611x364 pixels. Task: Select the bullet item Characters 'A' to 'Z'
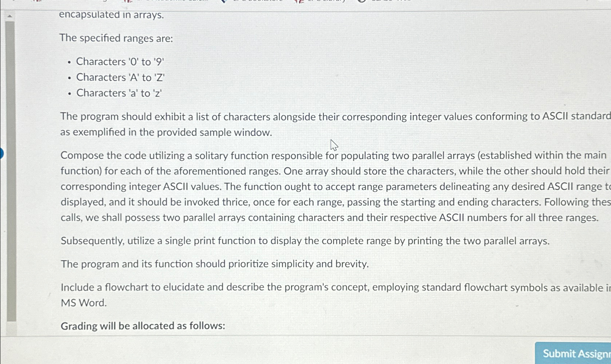120,77
